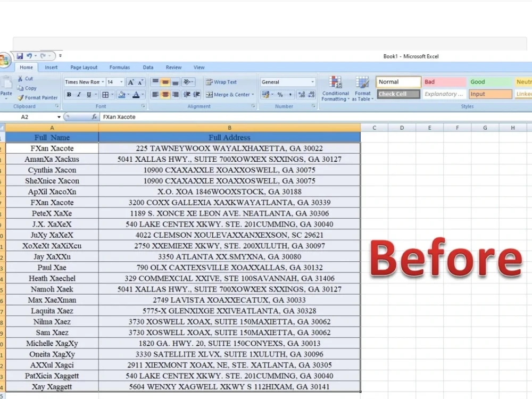Open Alignment dialog launcher
The height and width of the screenshot is (399, 532).
pyautogui.click(x=253, y=106)
